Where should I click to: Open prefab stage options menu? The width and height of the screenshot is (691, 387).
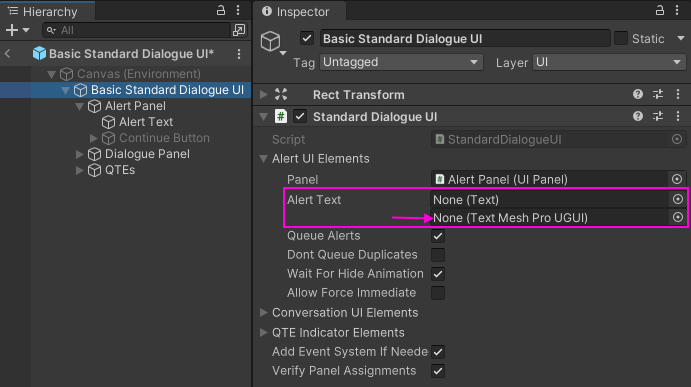click(239, 54)
